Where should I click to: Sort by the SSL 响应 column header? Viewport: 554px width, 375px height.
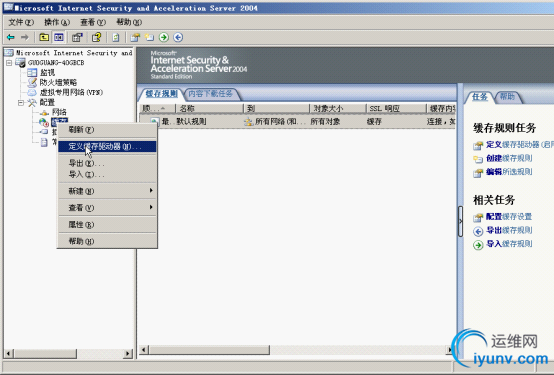tap(396, 109)
